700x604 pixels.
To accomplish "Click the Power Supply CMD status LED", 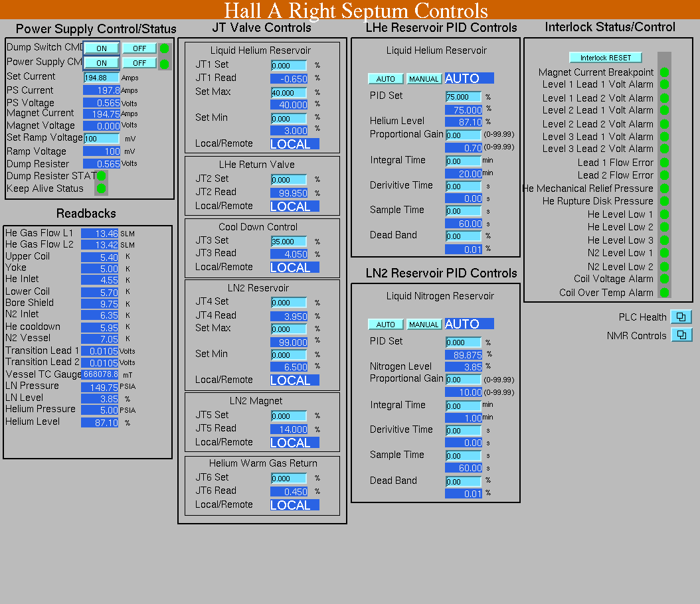I will (x=164, y=64).
